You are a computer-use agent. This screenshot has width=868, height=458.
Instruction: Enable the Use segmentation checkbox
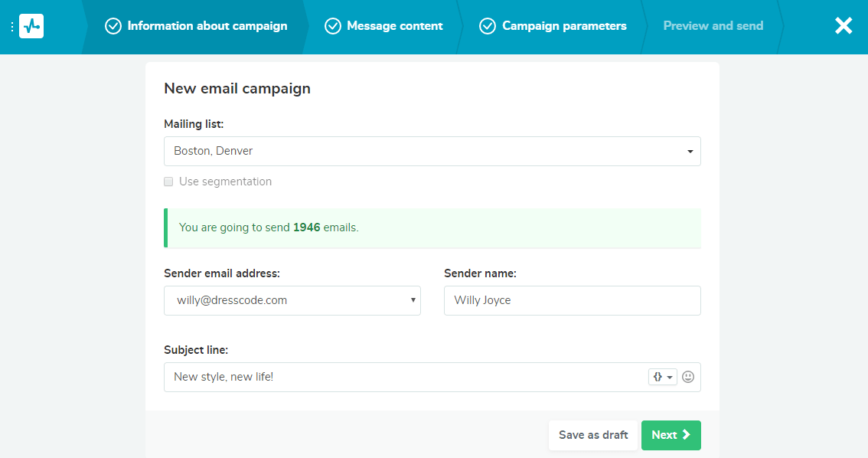coord(168,182)
